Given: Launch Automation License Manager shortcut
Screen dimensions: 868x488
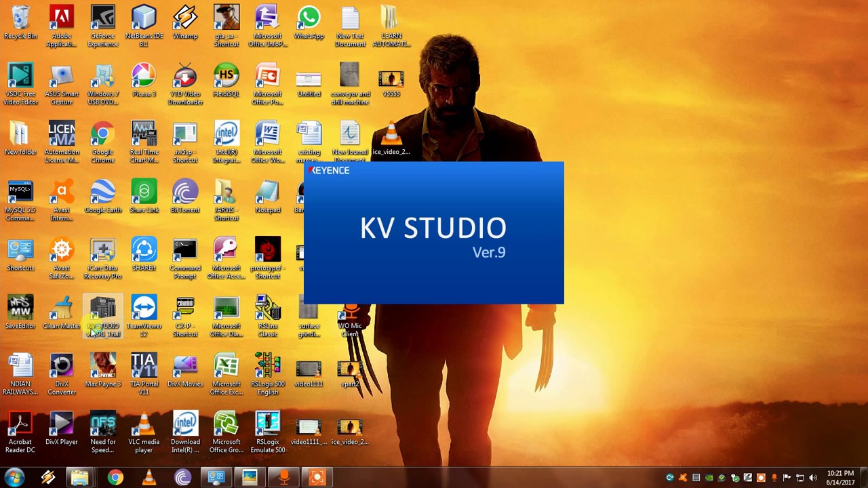Looking at the screenshot, I should pyautogui.click(x=62, y=143).
